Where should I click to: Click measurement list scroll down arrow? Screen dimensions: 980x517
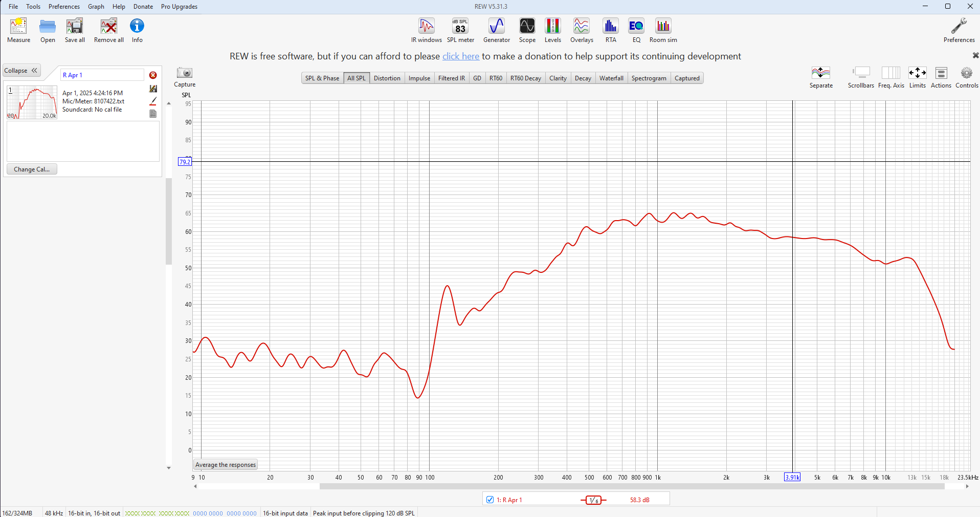point(169,468)
